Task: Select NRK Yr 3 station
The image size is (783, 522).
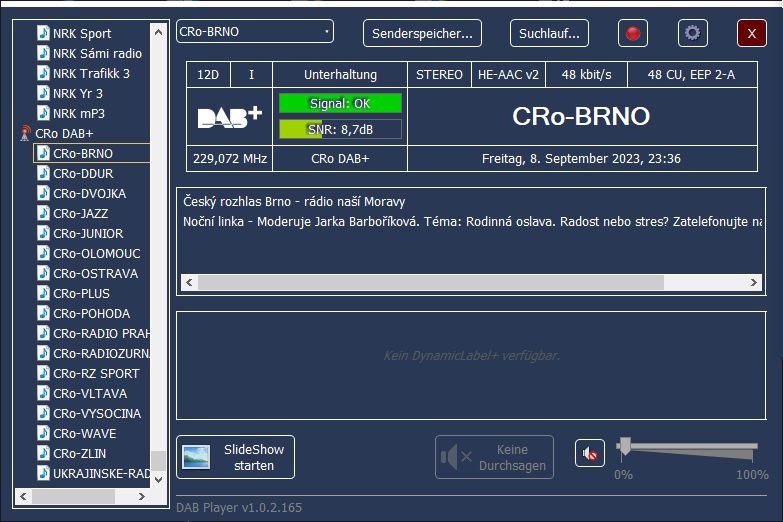Action: 77,93
